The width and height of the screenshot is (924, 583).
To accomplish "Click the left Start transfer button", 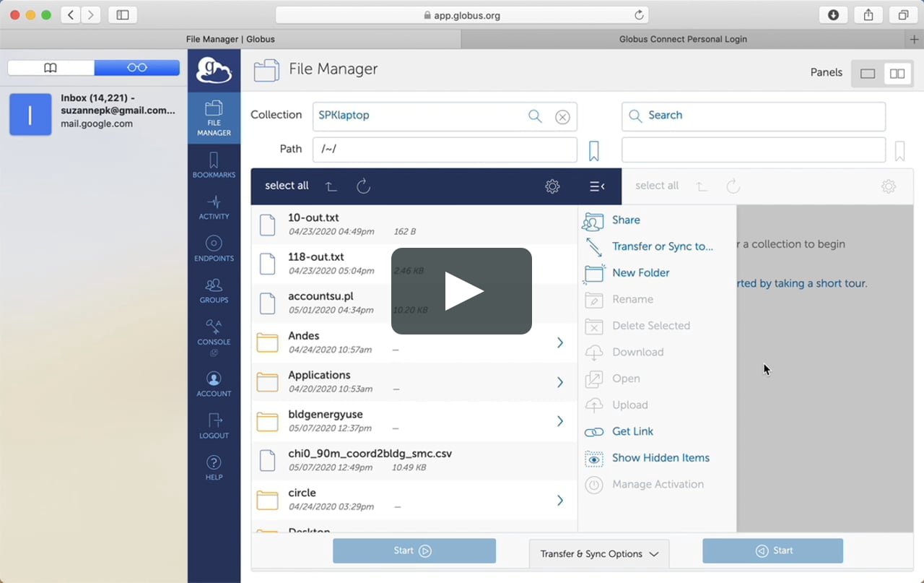I will tap(414, 550).
